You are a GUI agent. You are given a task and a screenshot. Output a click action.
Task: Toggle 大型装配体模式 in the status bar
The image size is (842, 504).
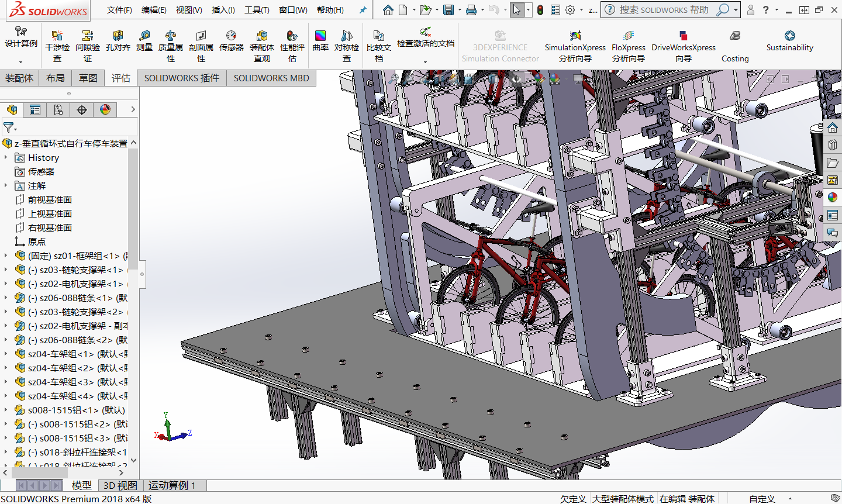pyautogui.click(x=623, y=499)
